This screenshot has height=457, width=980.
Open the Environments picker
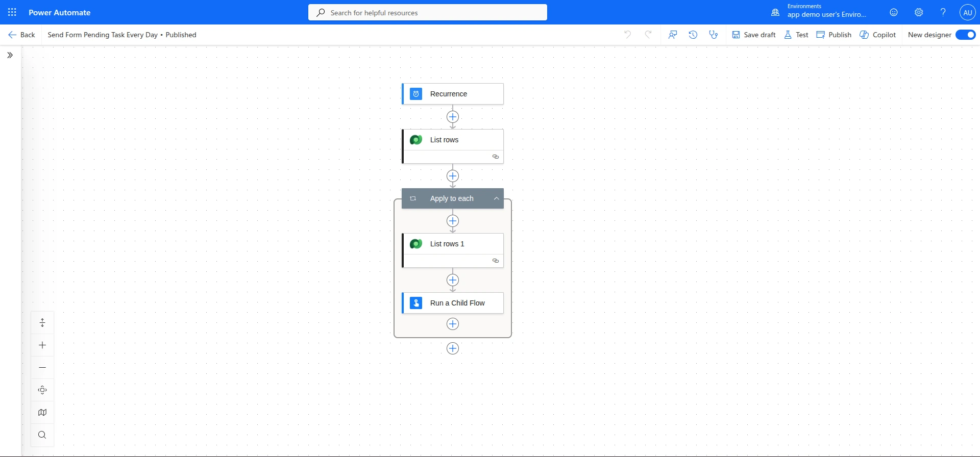819,12
